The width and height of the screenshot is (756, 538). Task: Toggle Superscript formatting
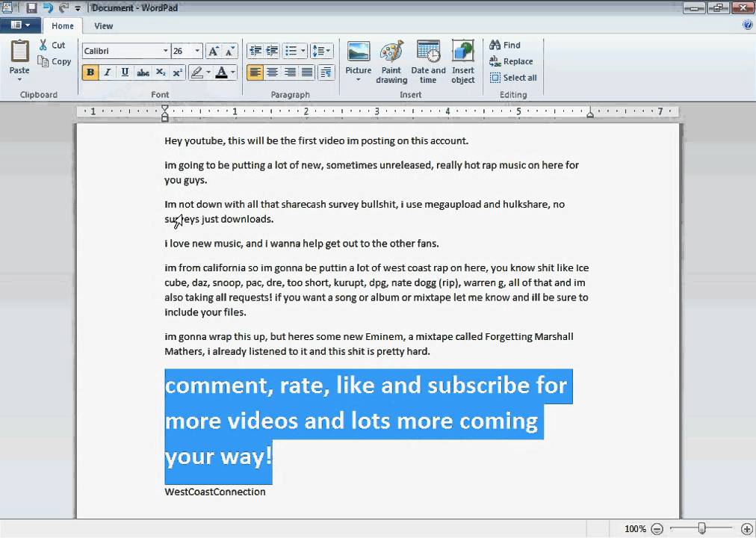(x=178, y=72)
